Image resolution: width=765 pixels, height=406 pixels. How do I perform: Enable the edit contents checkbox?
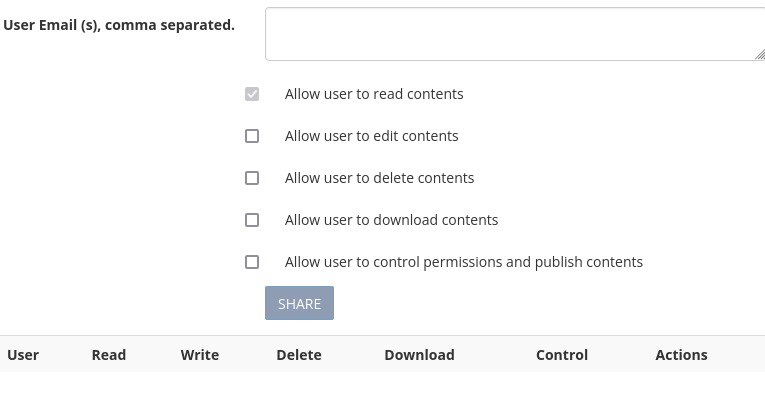click(x=252, y=136)
